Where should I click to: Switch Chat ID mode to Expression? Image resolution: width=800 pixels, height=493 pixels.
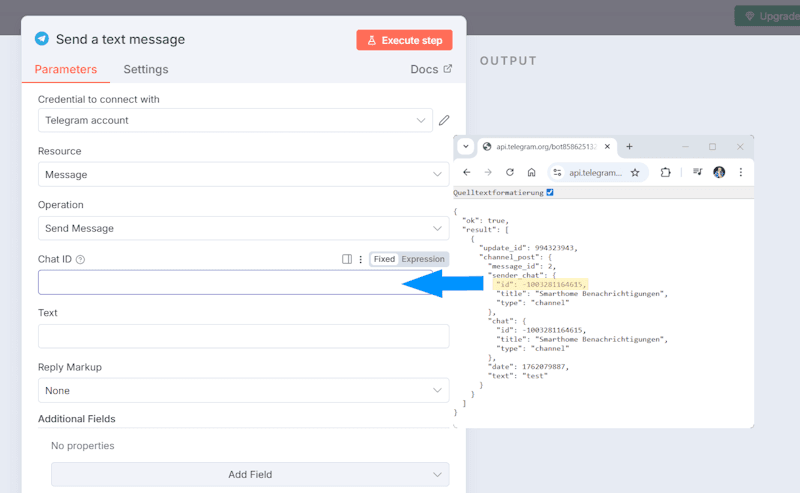(x=423, y=259)
